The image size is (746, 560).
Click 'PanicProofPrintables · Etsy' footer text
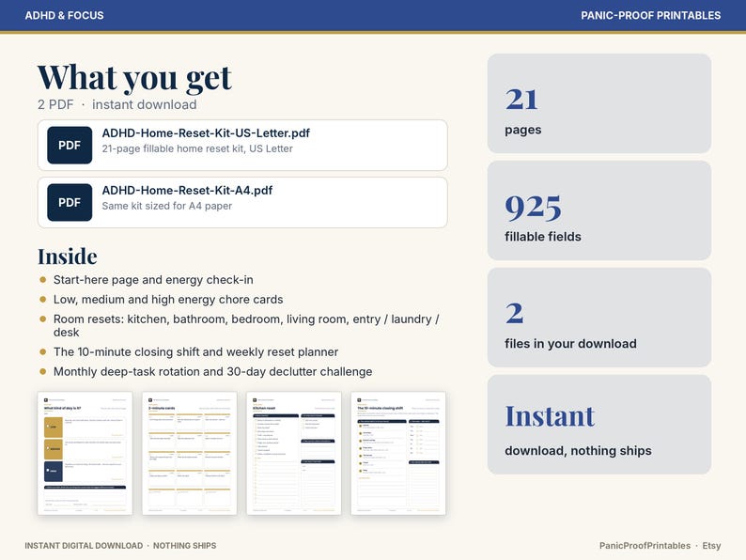pyautogui.click(x=660, y=546)
